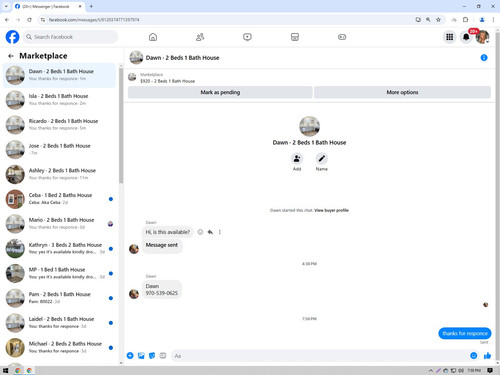Viewport: 500px width, 375px height.
Task: Choose a sticker icon in composer
Action: pyautogui.click(x=152, y=356)
